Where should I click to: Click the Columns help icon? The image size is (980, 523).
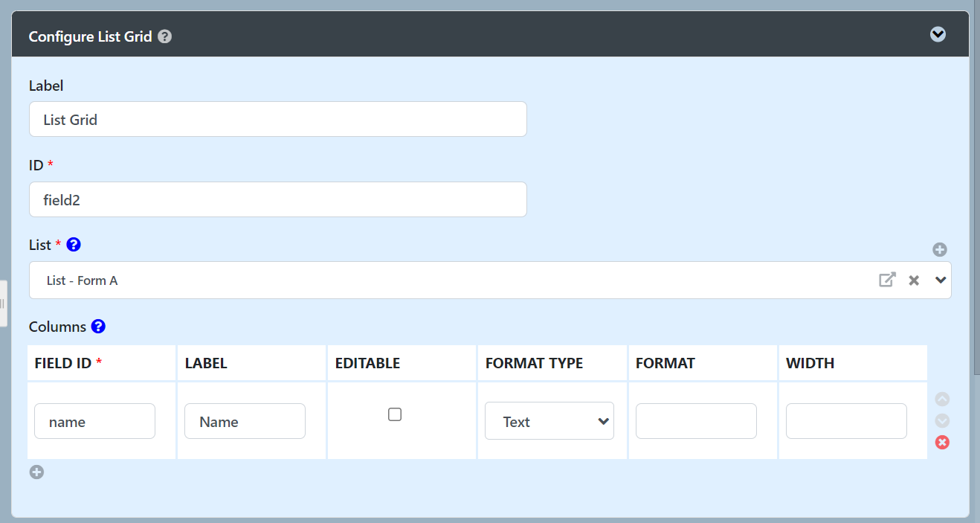click(98, 327)
